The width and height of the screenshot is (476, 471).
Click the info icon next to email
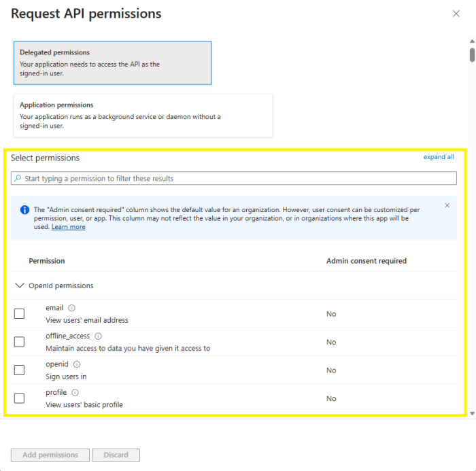point(72,308)
